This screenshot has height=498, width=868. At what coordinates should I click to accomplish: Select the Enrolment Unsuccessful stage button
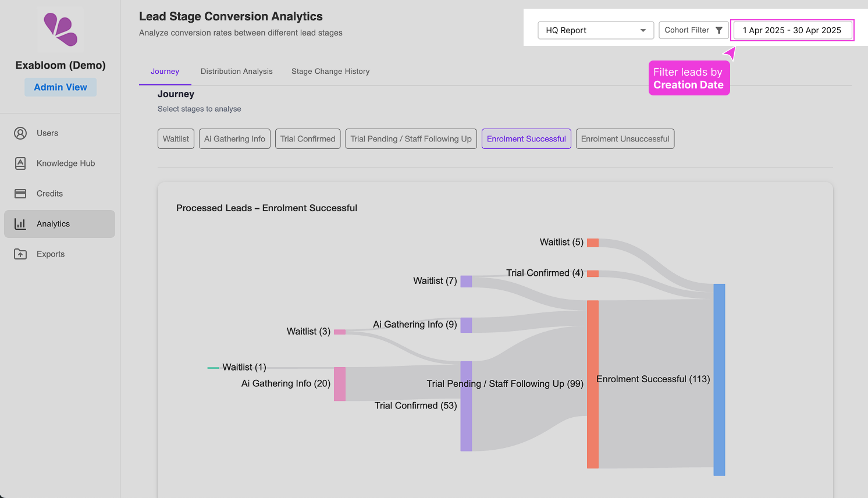tap(625, 139)
